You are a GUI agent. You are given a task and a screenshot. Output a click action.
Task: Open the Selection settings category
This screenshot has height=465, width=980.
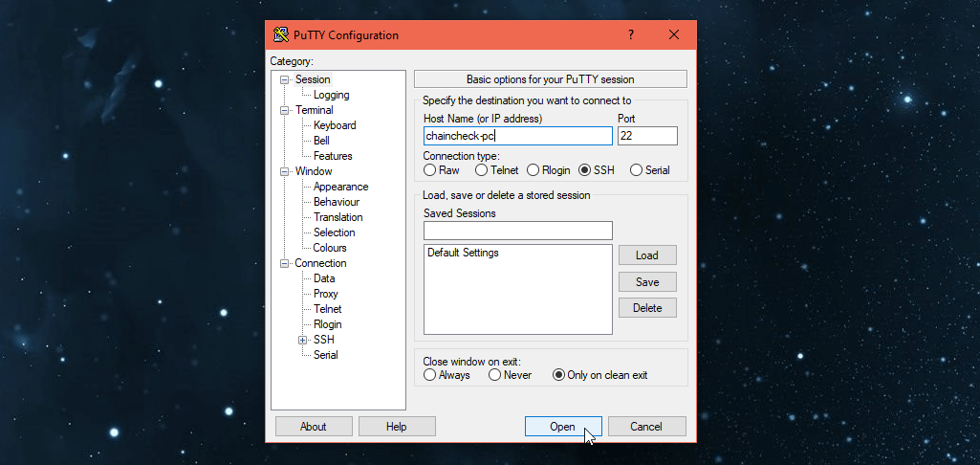(x=334, y=232)
